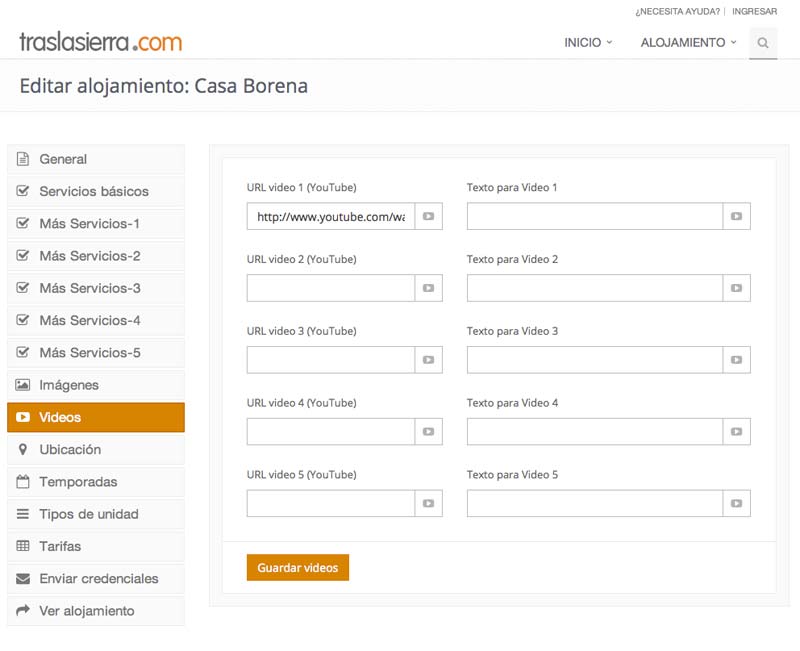The width and height of the screenshot is (800, 651).
Task: Focus the URL video 4 input field
Action: [331, 432]
